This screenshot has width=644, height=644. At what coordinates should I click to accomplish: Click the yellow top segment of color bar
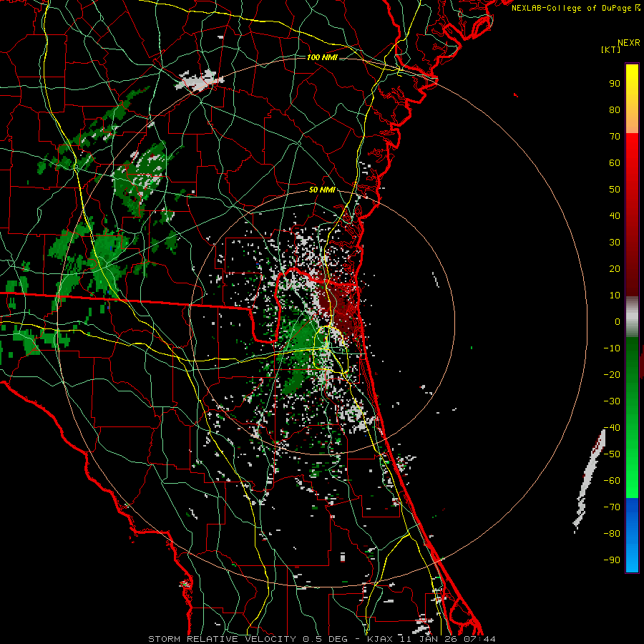[x=632, y=99]
